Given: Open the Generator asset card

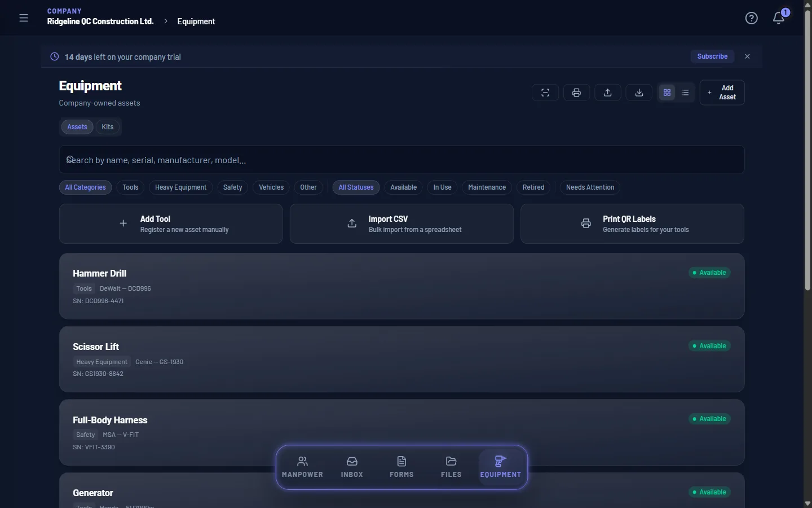Looking at the screenshot, I should (x=401, y=491).
